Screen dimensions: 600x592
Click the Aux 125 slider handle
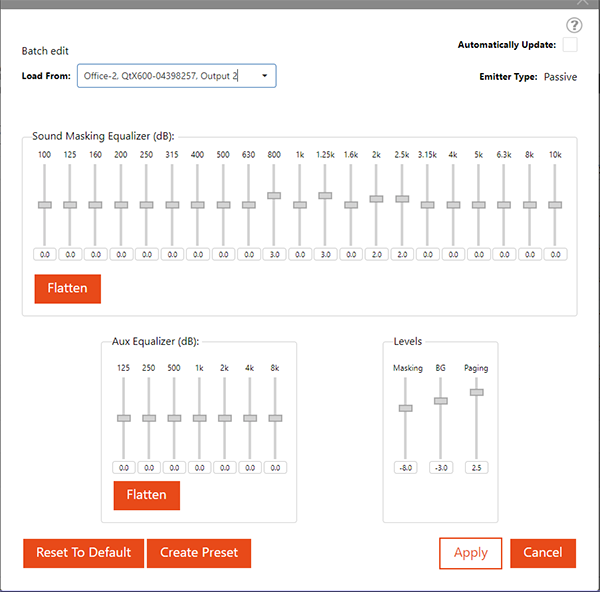point(124,418)
